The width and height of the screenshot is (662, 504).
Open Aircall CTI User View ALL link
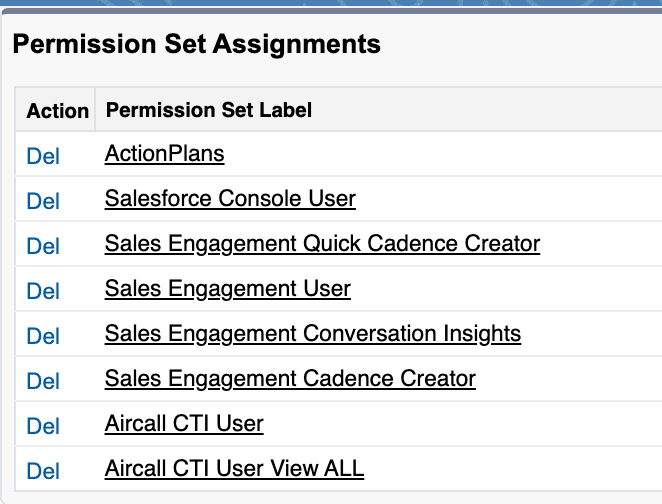234,469
